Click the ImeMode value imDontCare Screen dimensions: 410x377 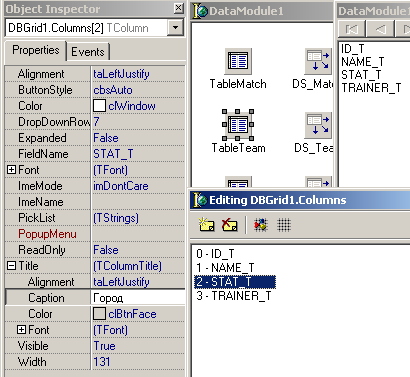coord(121,186)
